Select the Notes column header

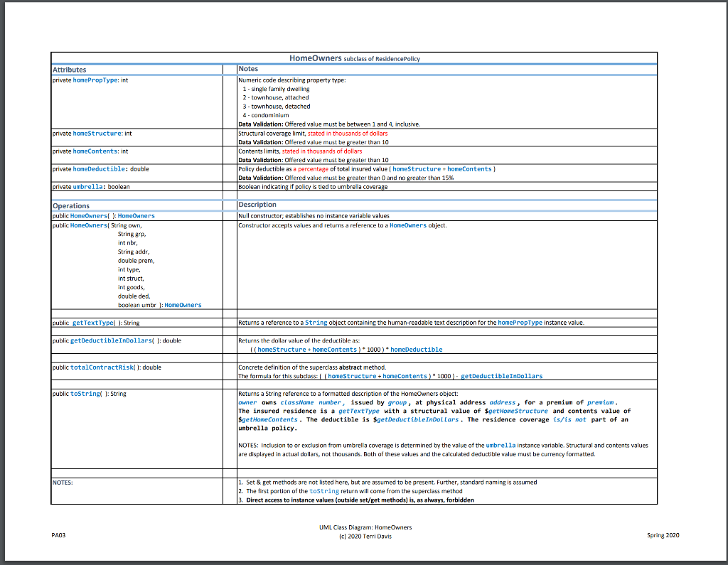click(249, 69)
